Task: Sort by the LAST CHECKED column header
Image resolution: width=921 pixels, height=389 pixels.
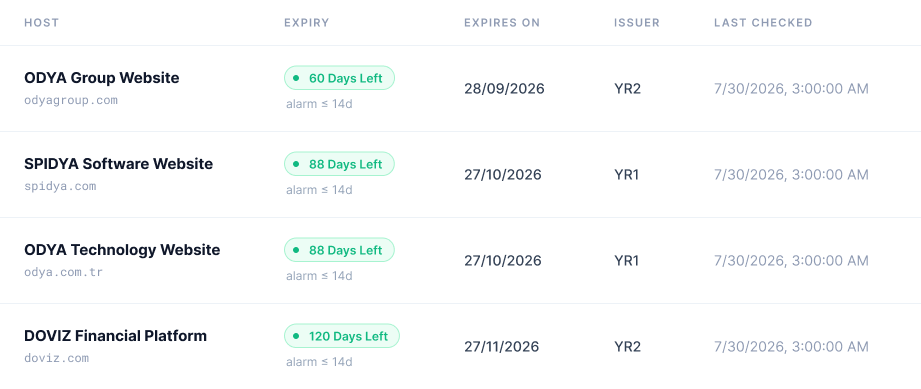Action: pyautogui.click(x=763, y=23)
